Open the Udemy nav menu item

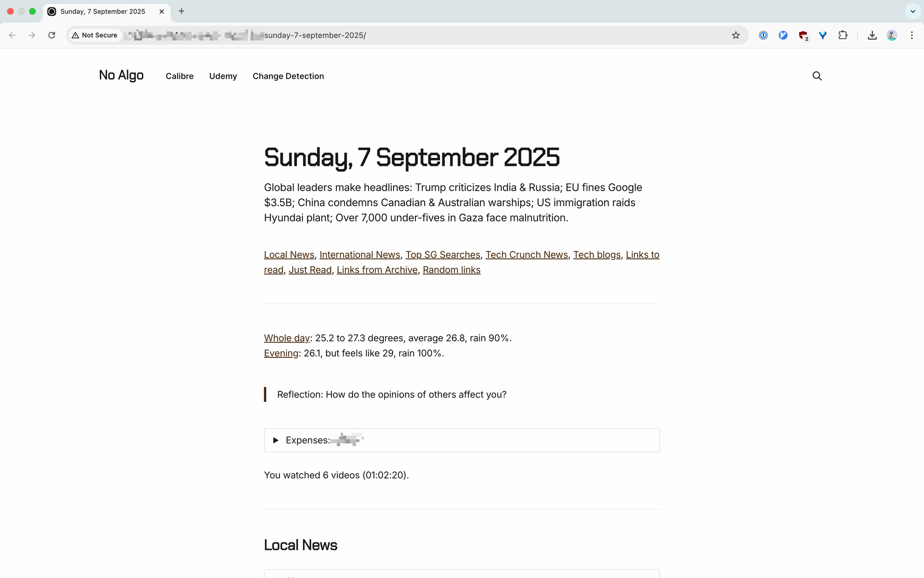tap(223, 76)
